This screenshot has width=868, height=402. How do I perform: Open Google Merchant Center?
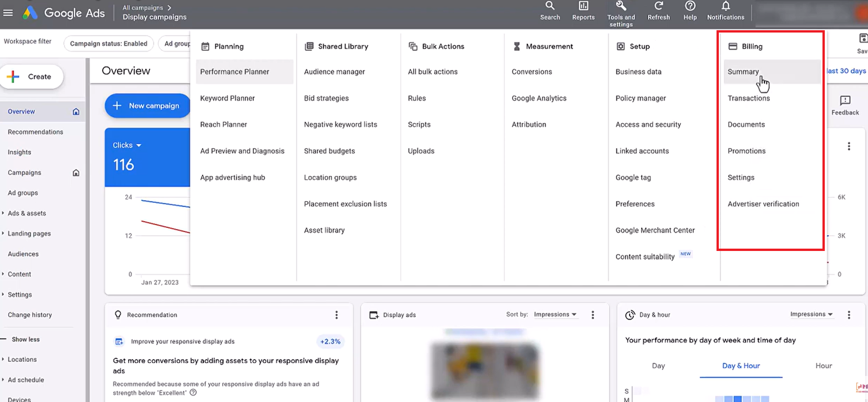pyautogui.click(x=655, y=230)
